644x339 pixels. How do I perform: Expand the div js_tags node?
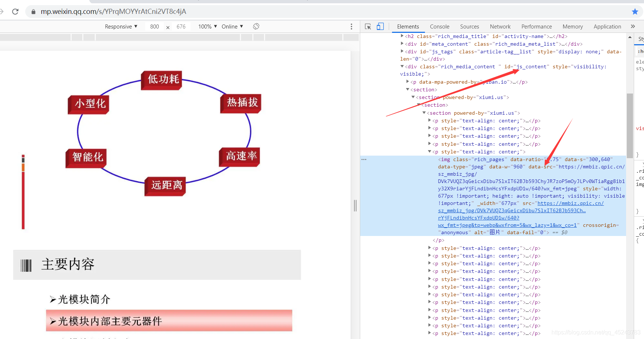point(402,51)
